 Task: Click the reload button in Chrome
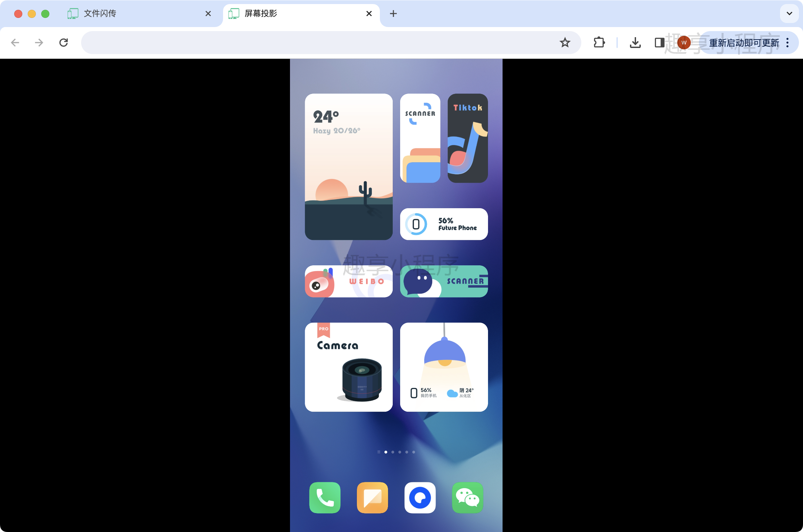64,43
